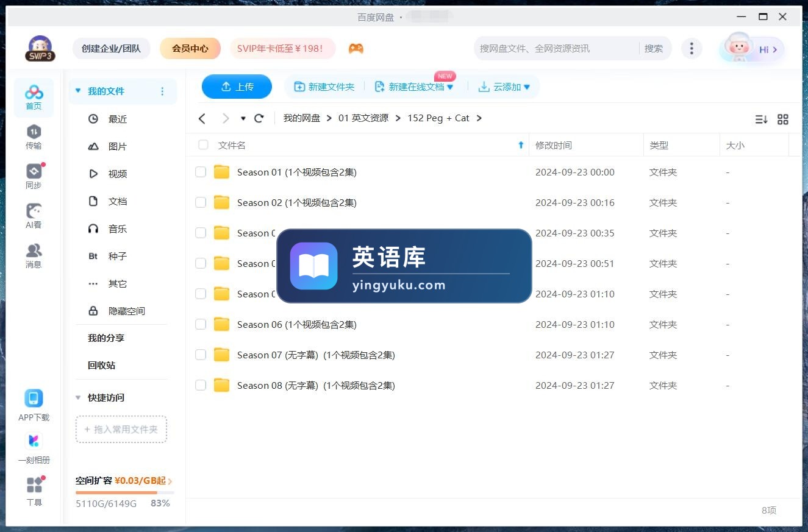Open the navigation history dropdown arrow
The width and height of the screenshot is (808, 532).
(x=243, y=118)
